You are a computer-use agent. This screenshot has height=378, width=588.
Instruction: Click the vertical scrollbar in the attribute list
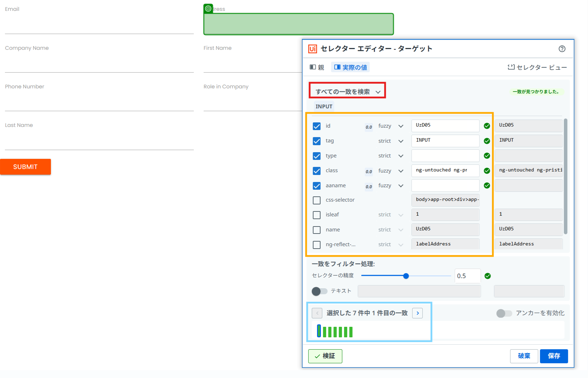point(566,176)
